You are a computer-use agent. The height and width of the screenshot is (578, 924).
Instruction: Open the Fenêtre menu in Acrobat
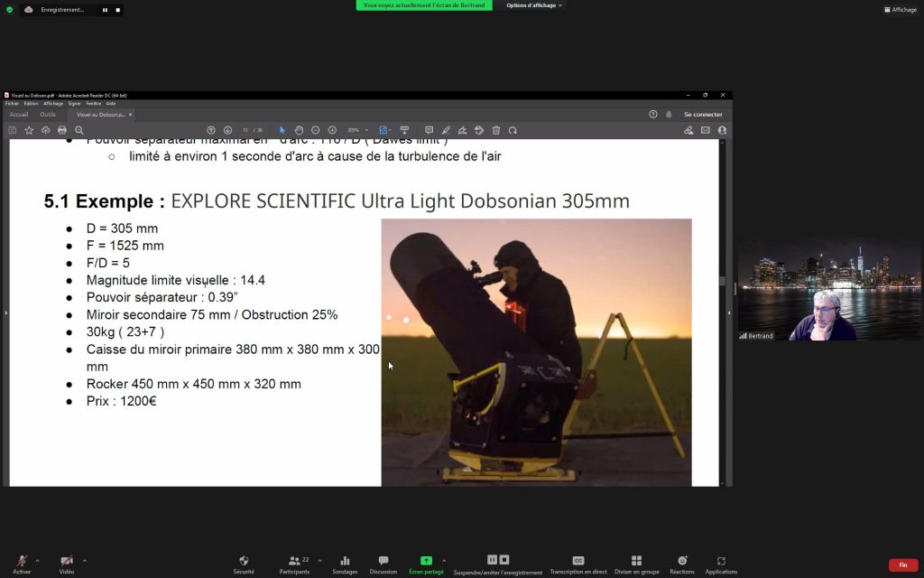[93, 104]
